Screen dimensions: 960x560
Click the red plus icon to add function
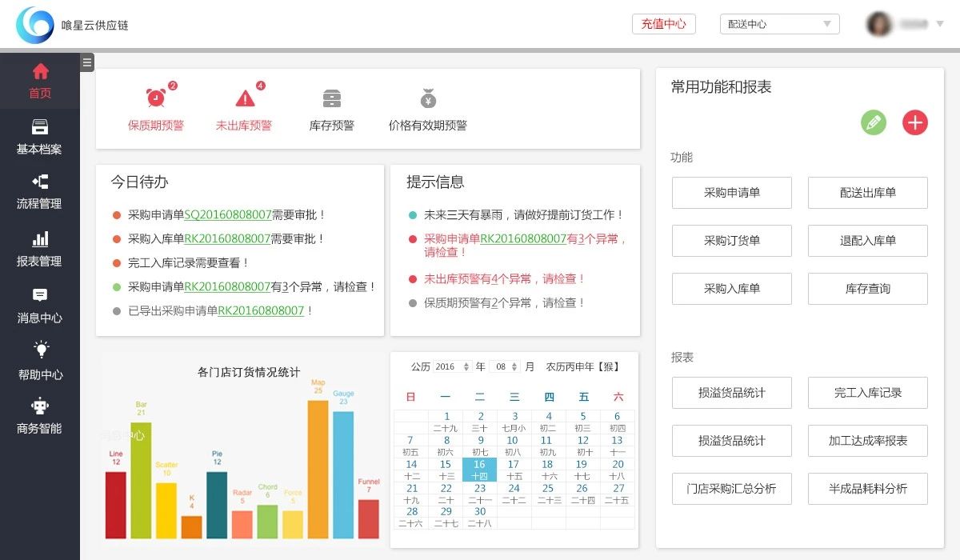(914, 122)
